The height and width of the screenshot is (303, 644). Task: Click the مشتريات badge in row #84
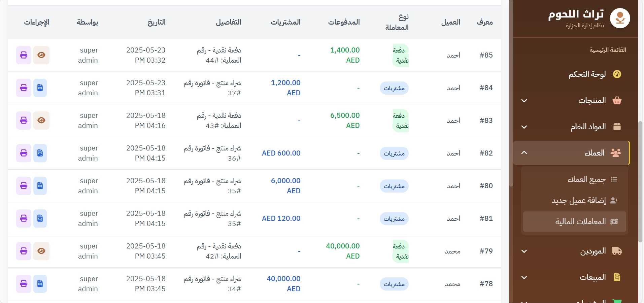tap(394, 88)
